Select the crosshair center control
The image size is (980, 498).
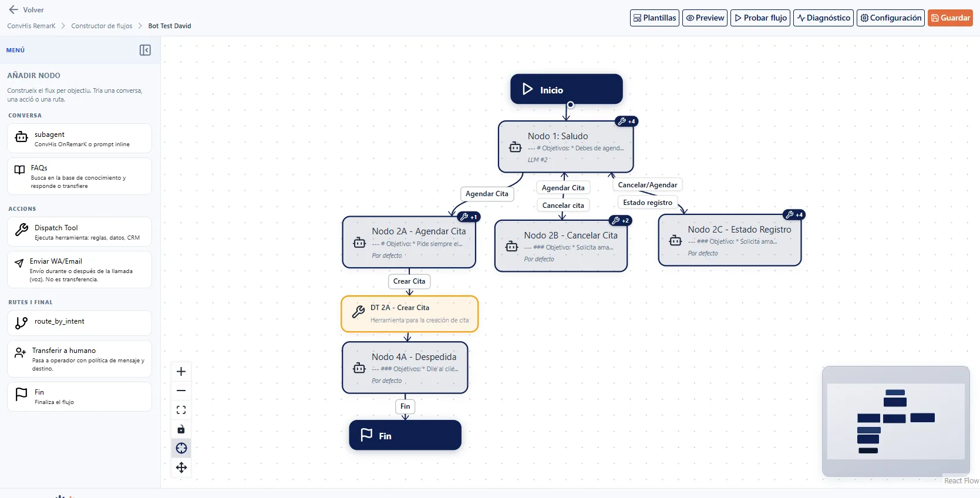click(181, 448)
